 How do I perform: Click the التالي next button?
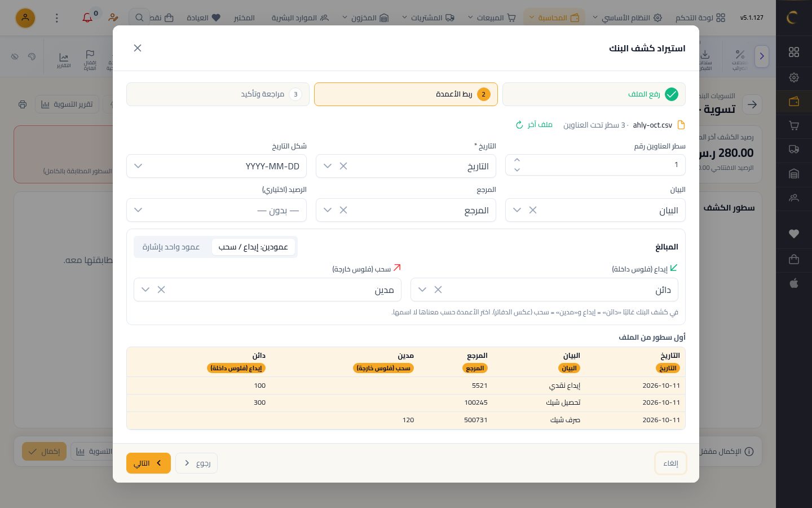(x=148, y=463)
